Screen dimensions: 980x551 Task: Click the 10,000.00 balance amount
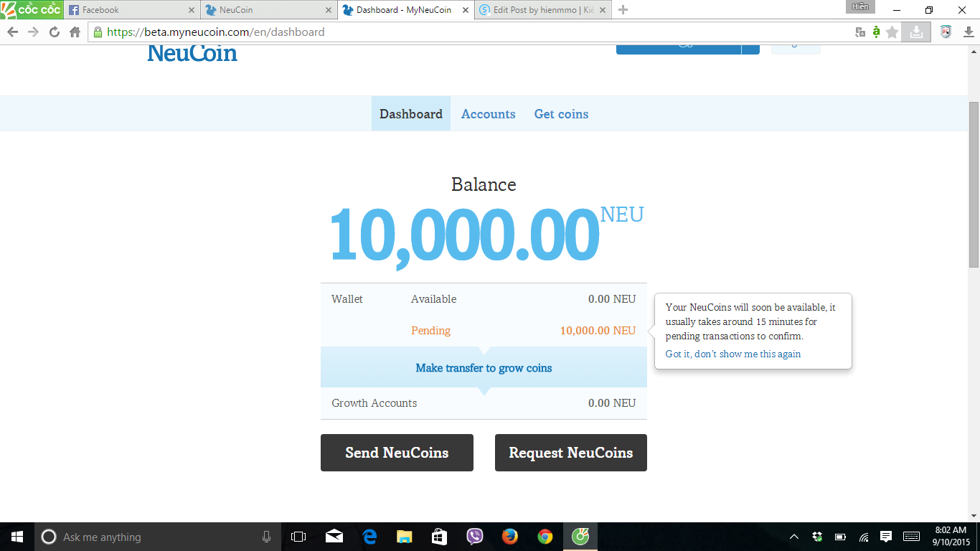(x=464, y=235)
